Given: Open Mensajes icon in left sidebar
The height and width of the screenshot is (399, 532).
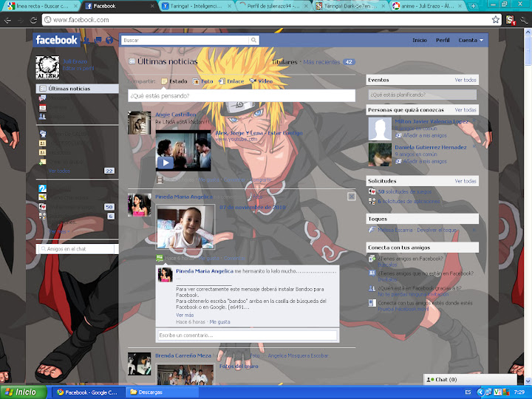Looking at the screenshot, I should click(x=42, y=98).
